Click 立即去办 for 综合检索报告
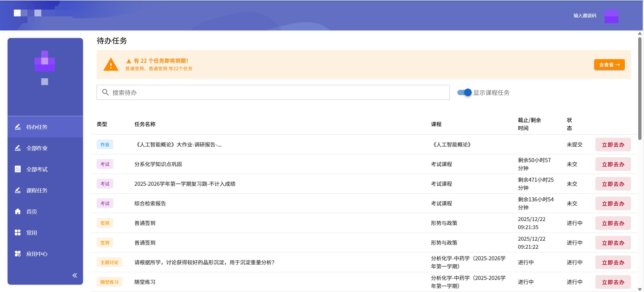 613,203
